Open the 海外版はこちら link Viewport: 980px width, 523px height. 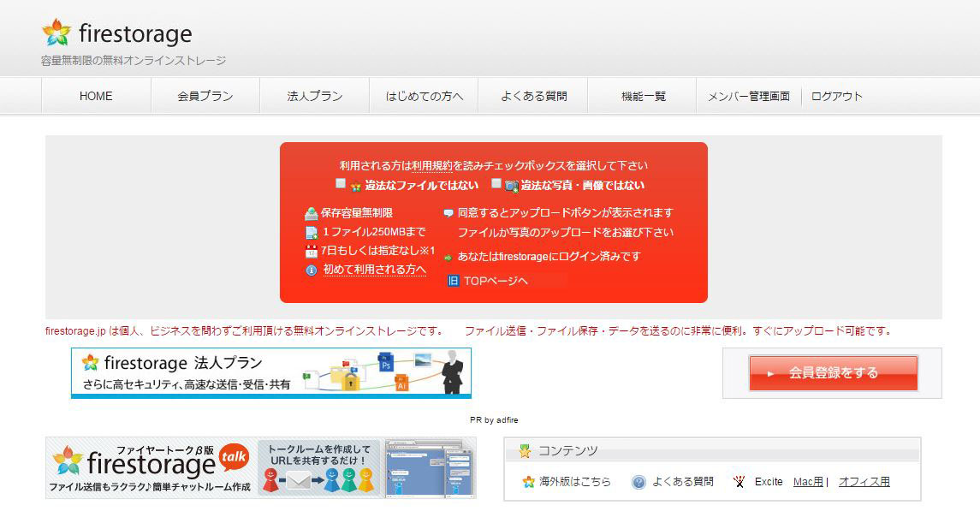(x=575, y=482)
